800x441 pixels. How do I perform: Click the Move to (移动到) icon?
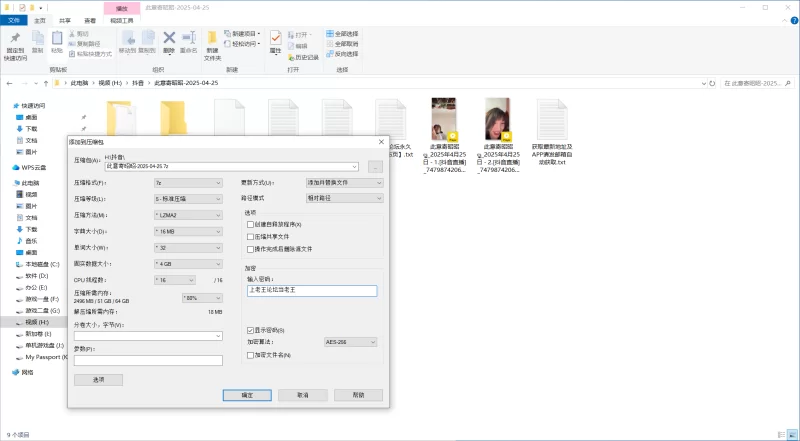click(128, 38)
